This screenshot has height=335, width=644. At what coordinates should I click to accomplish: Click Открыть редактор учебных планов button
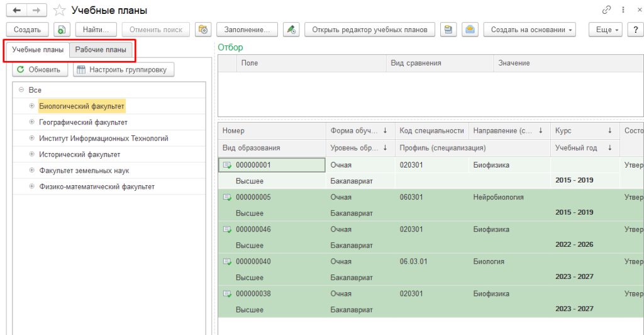tap(369, 30)
